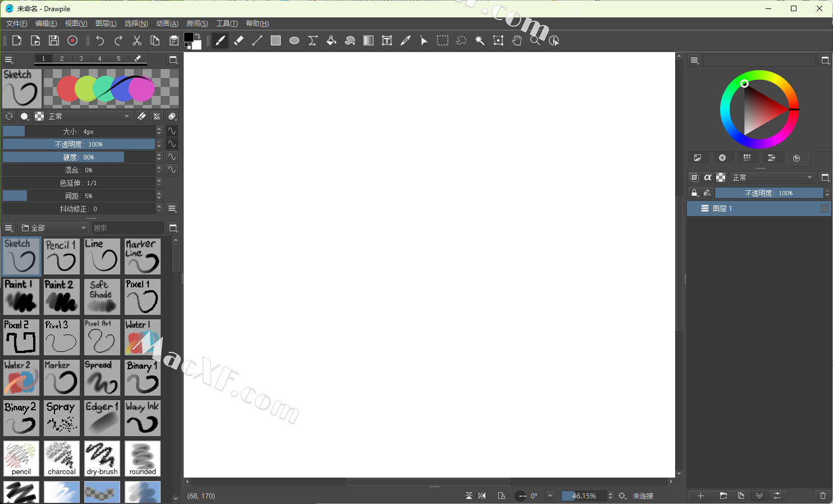Click the Record session button
The image size is (833, 504).
tap(72, 40)
